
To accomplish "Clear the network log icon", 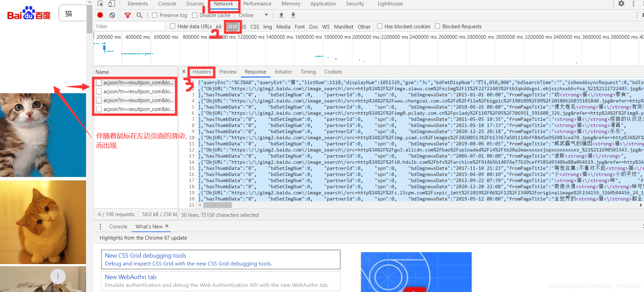I will [112, 15].
